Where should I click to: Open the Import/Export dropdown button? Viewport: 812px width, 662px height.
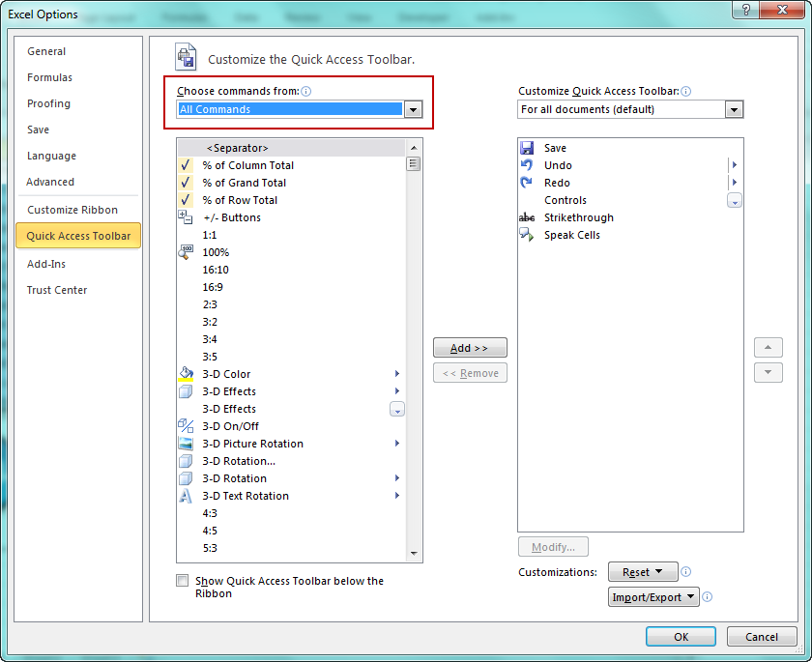pos(653,597)
